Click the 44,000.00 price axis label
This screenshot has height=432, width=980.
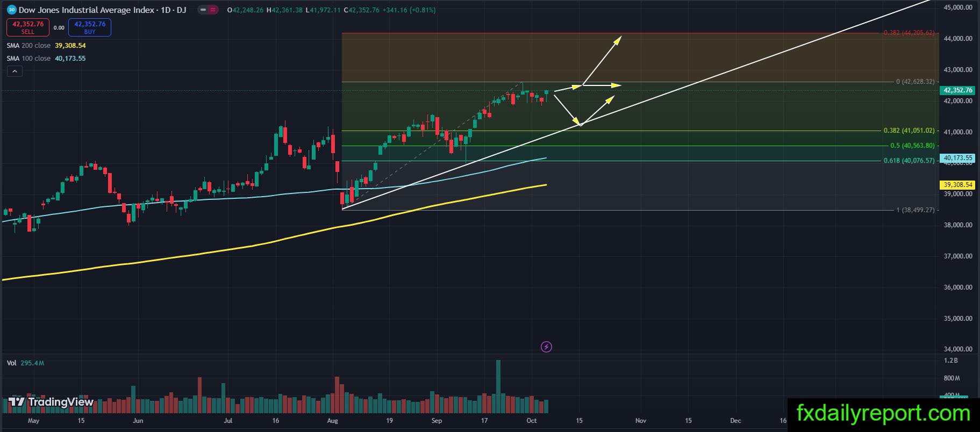tap(958, 39)
